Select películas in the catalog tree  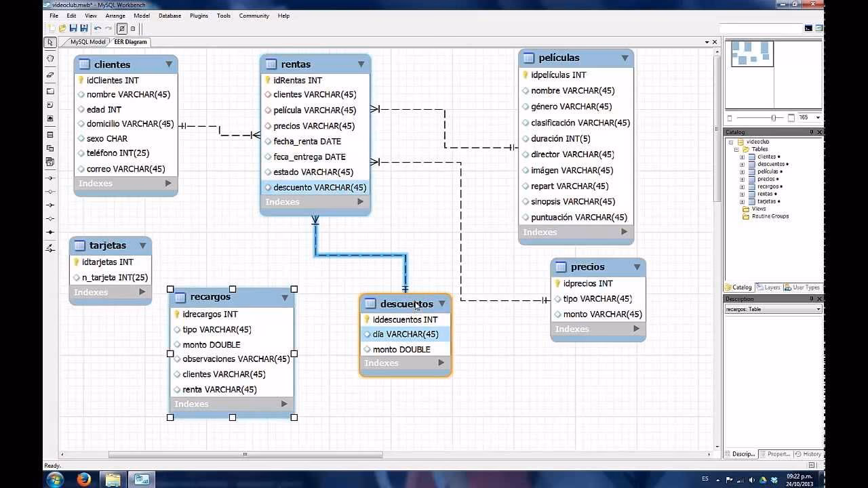coord(768,171)
